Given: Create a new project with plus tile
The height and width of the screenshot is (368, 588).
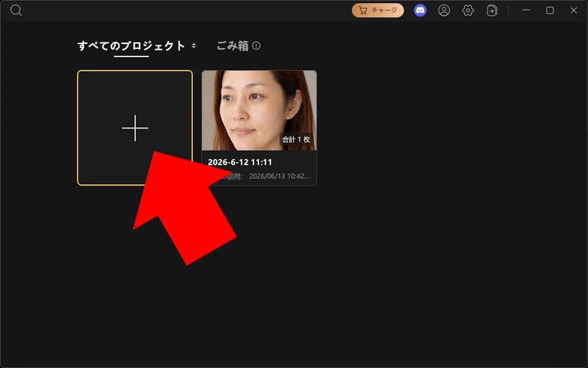Looking at the screenshot, I should (135, 128).
